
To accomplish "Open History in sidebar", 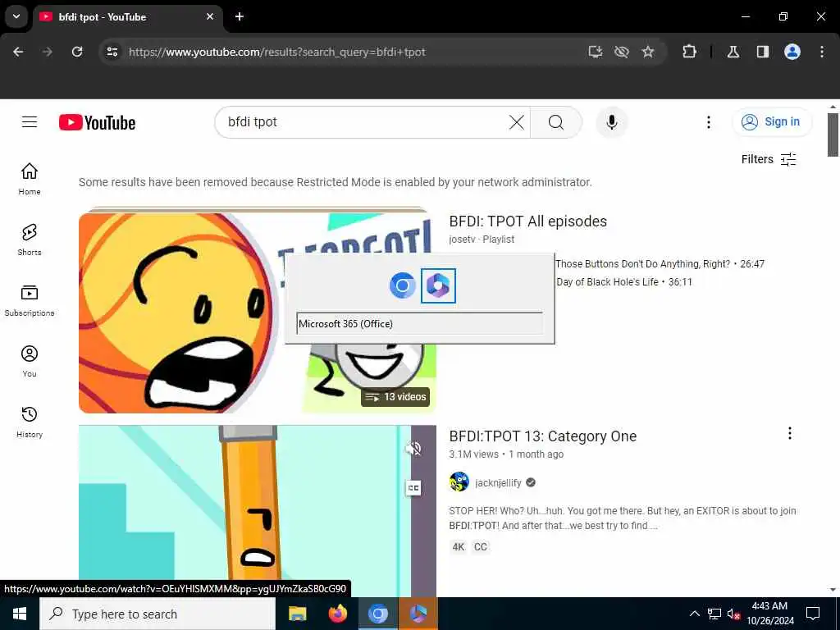I will tap(30, 422).
